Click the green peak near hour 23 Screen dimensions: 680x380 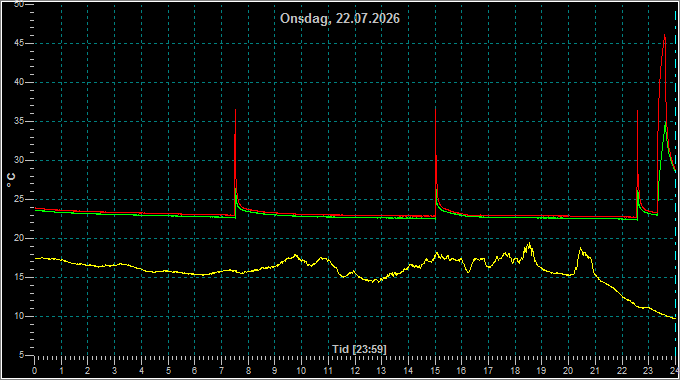[665, 124]
